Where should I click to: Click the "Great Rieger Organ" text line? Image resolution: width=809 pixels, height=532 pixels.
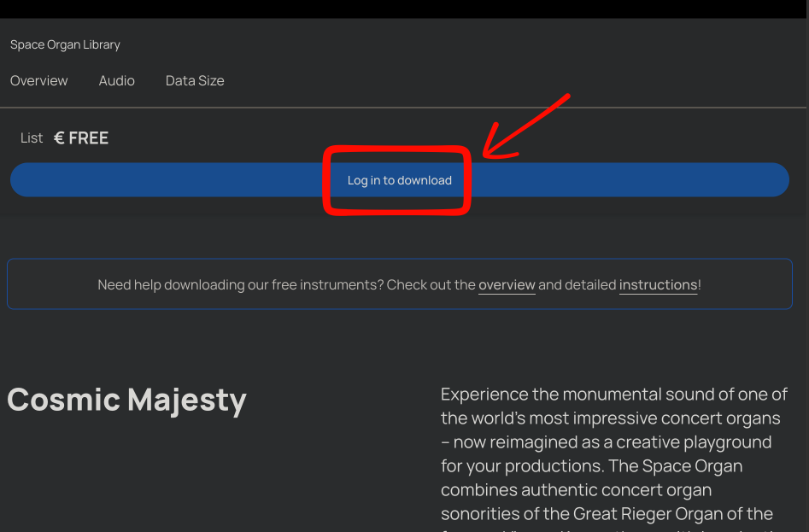tap(607, 514)
